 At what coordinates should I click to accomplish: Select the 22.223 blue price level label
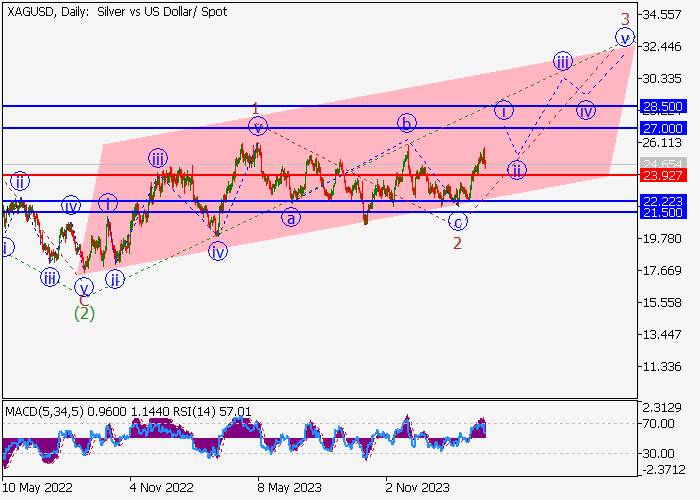click(x=663, y=200)
